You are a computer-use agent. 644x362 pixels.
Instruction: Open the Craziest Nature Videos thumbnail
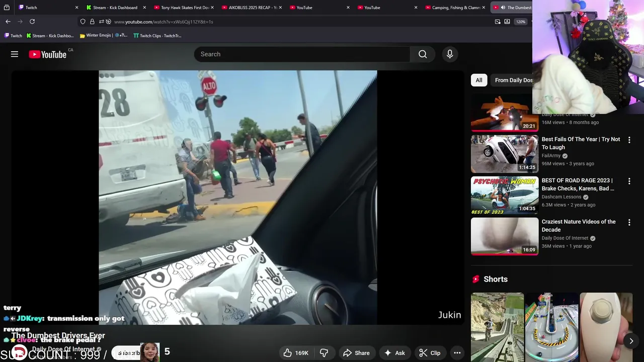click(505, 236)
